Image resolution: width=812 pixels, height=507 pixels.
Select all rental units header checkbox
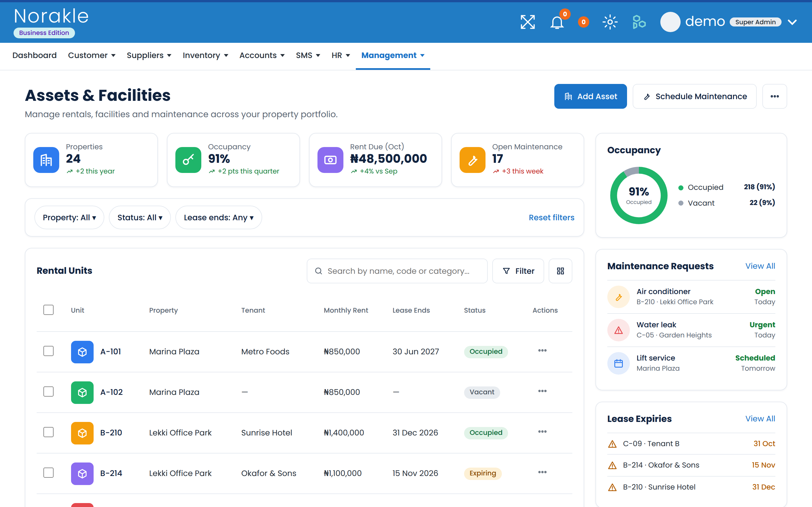(49, 310)
